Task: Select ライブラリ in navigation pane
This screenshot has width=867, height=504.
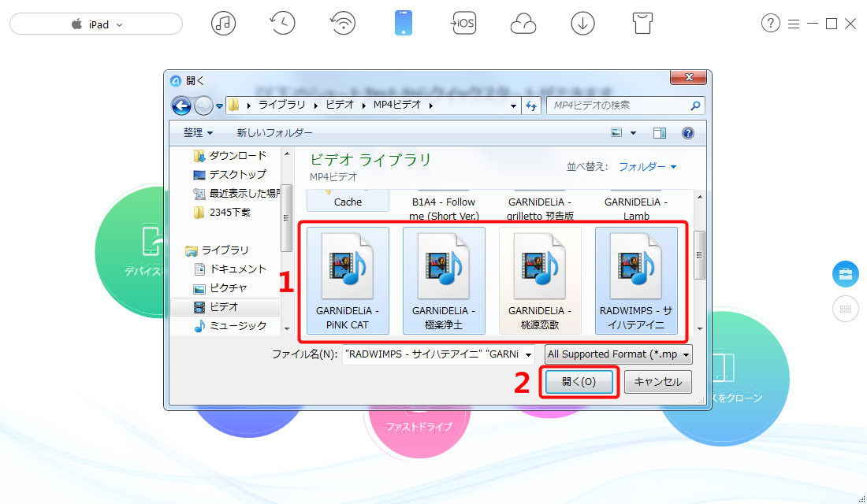Action: 218,250
